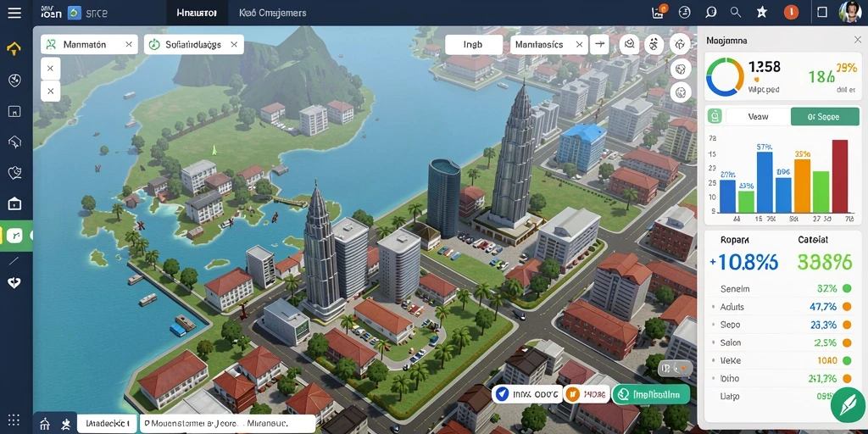Select the briefcase icon in left sidebar

tap(14, 203)
